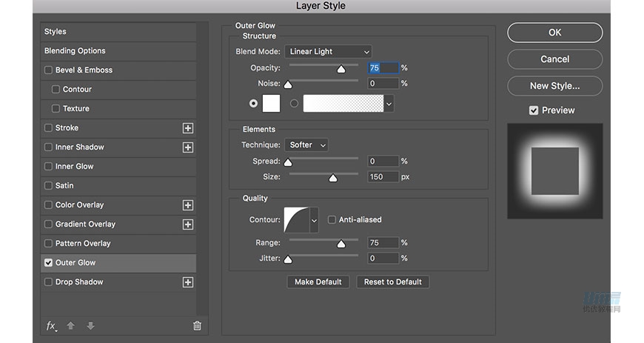Viewport: 644px width, 343px height.
Task: Click the Make Default button
Action: coord(318,282)
